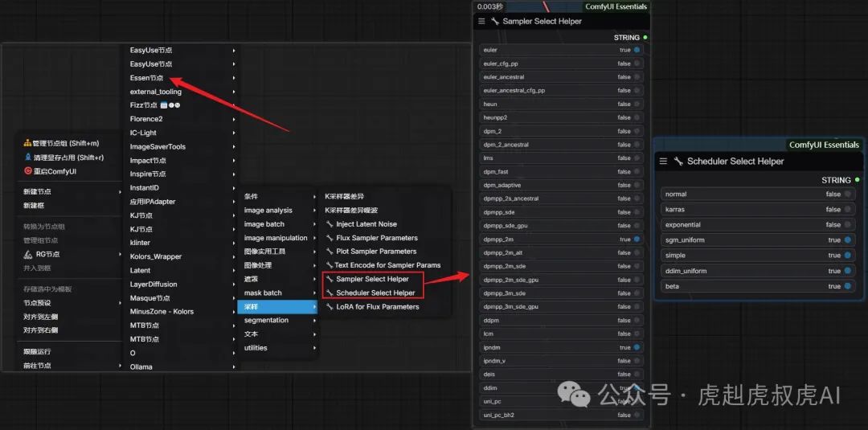Click the STRING output dot on Scheduler Select Helper

tap(857, 180)
